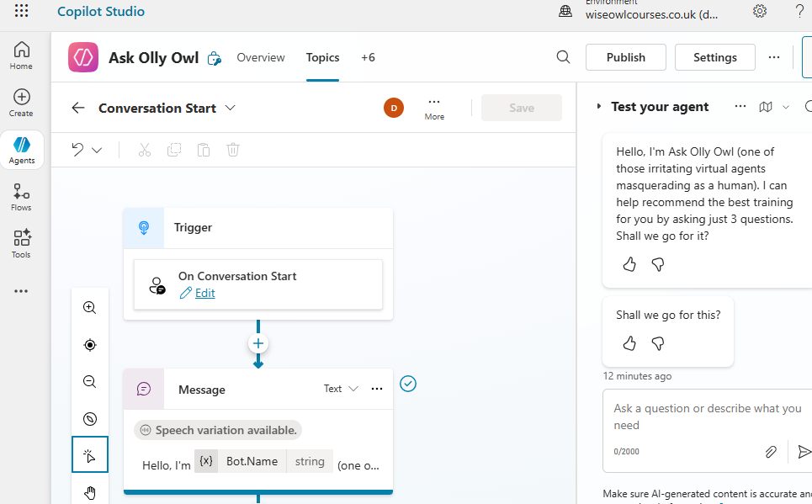Click the Speech variation available badge
The height and width of the screenshot is (504, 812).
pos(218,430)
